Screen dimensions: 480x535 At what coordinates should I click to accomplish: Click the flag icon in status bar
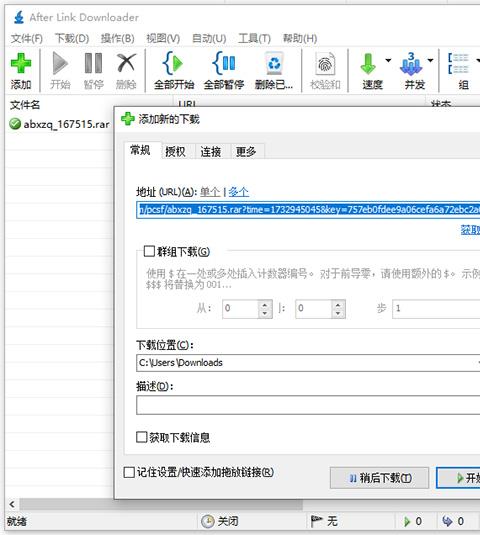[x=316, y=521]
